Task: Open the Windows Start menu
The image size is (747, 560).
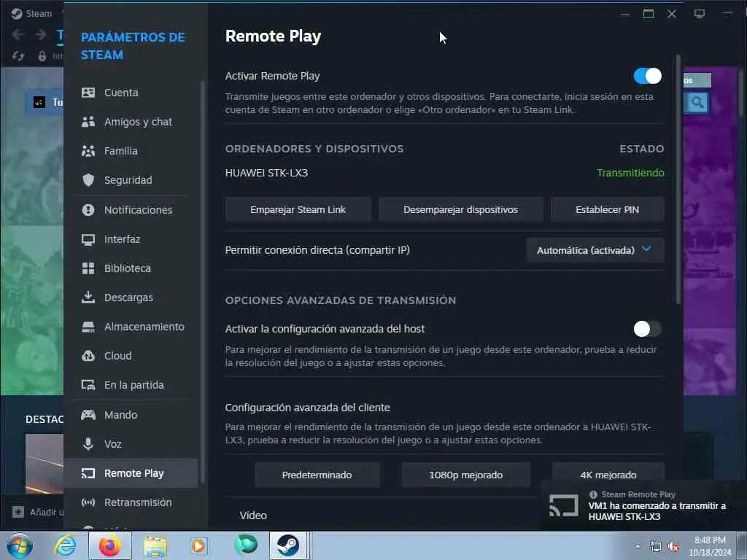Action: pyautogui.click(x=20, y=545)
